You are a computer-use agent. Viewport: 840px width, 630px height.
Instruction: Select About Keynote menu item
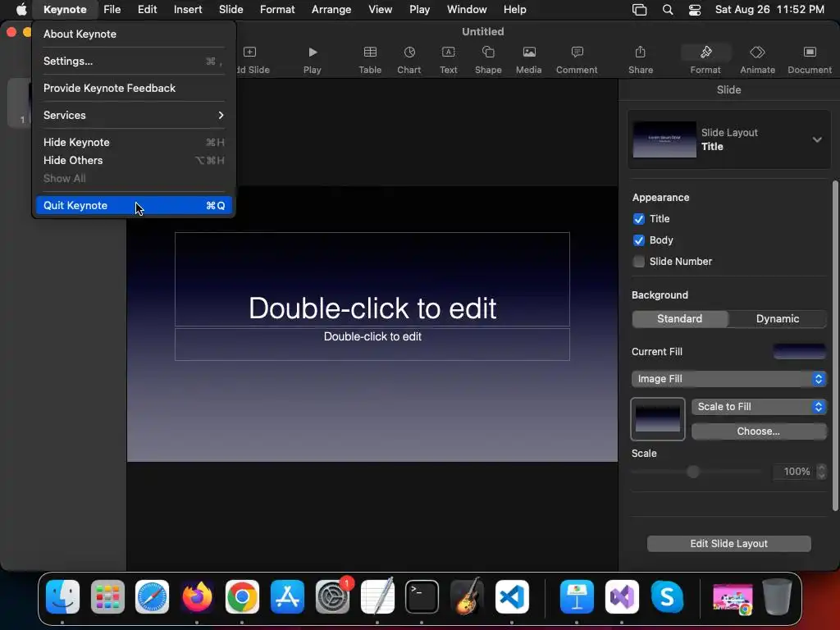coord(134,34)
